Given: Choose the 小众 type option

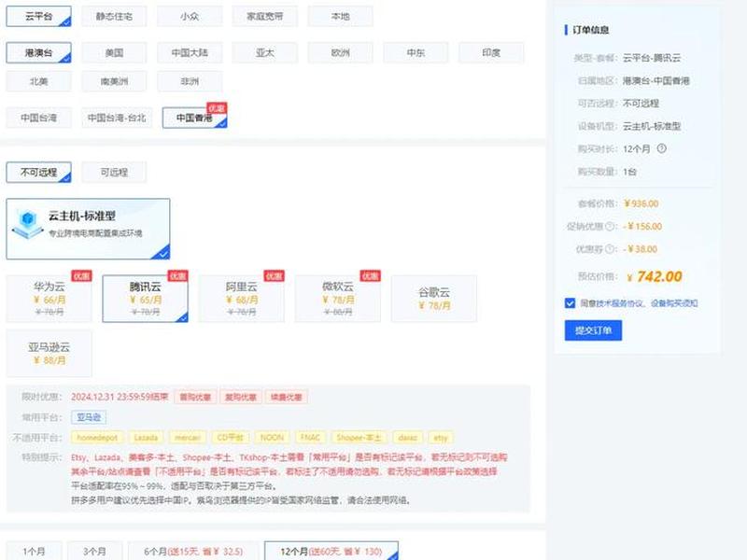Looking at the screenshot, I should (190, 16).
